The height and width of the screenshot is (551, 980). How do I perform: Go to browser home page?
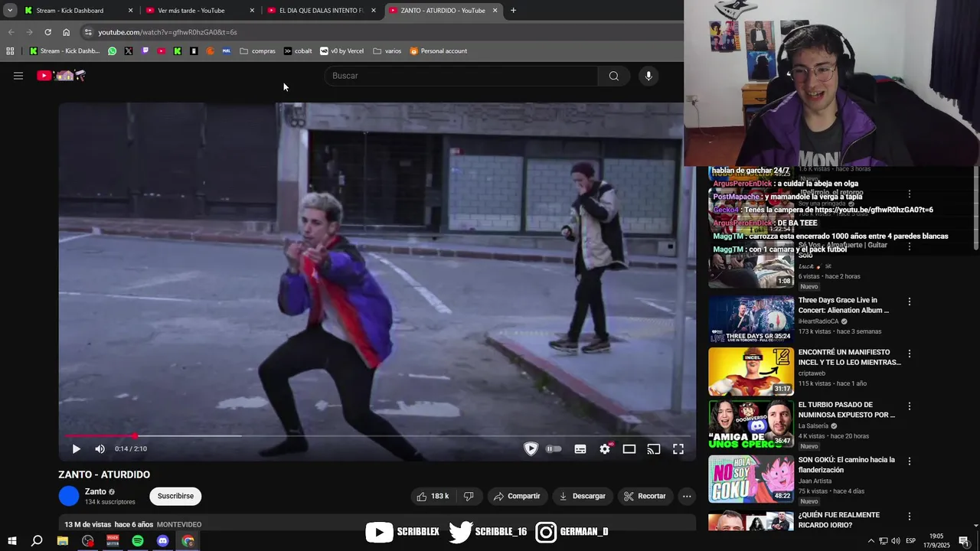[x=66, y=32]
